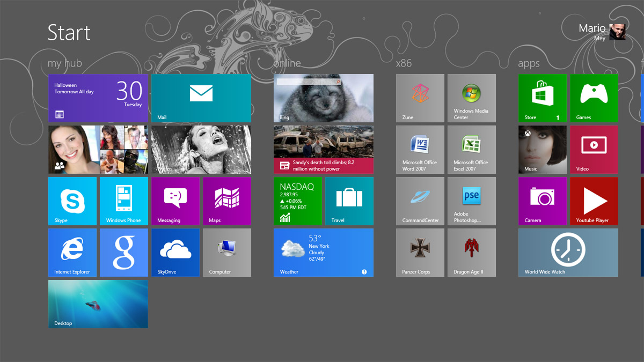Viewport: 644px width, 362px height.
Task: Open the Desktop tile
Action: pos(98,304)
